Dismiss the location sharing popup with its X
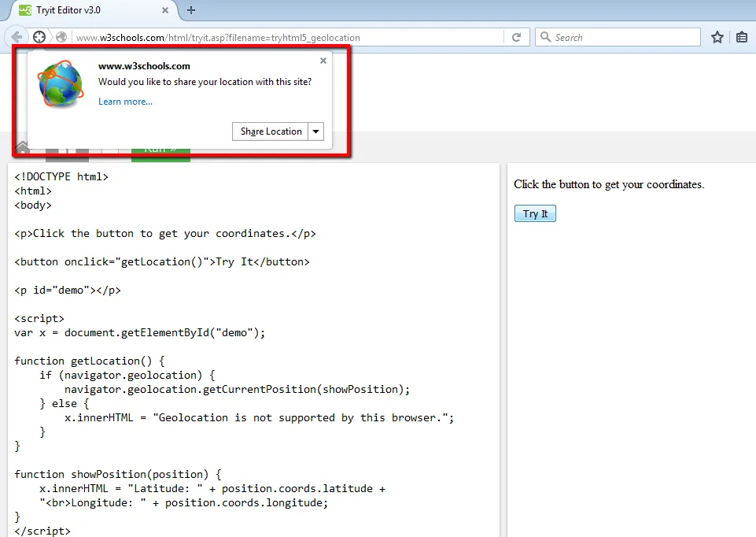The image size is (756, 537). [x=323, y=61]
